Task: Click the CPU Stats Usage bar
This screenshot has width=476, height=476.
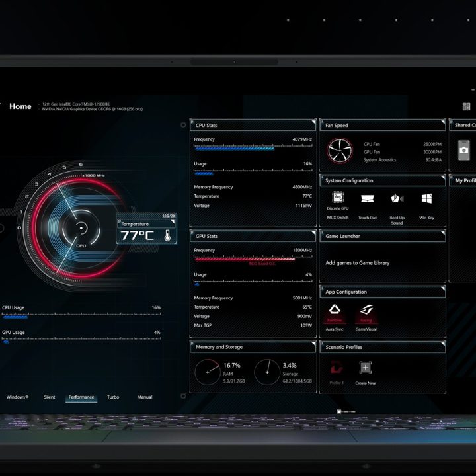Action: [x=253, y=172]
